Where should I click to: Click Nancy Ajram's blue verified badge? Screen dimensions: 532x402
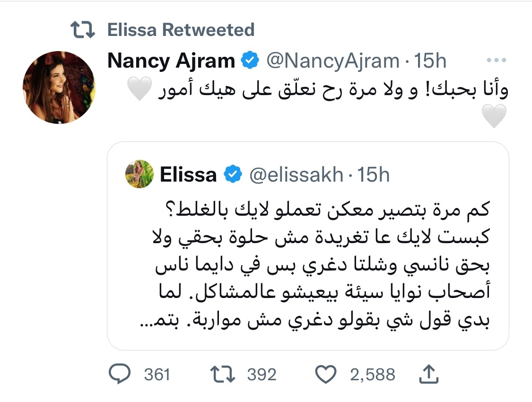(x=249, y=61)
